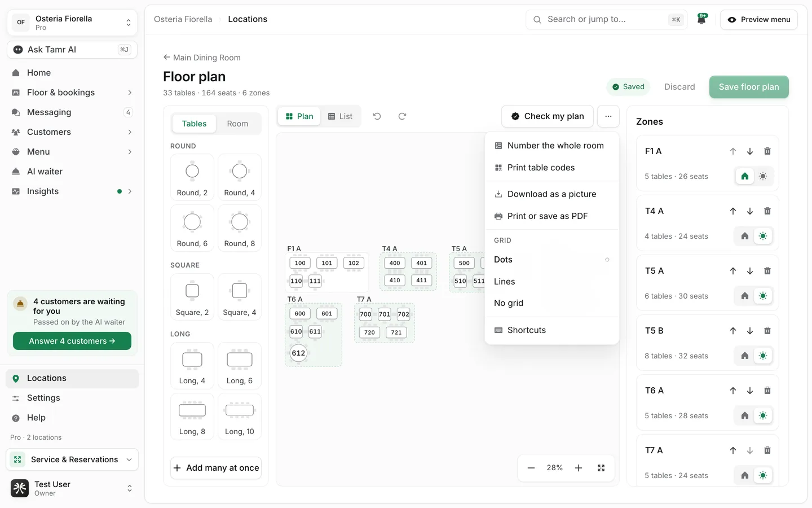Switch to the Room tab

pos(237,124)
